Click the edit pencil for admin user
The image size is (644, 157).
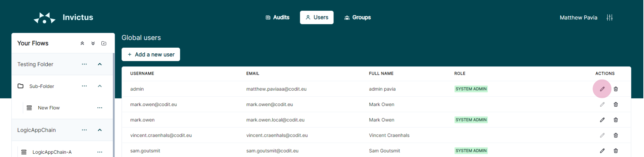point(602,89)
